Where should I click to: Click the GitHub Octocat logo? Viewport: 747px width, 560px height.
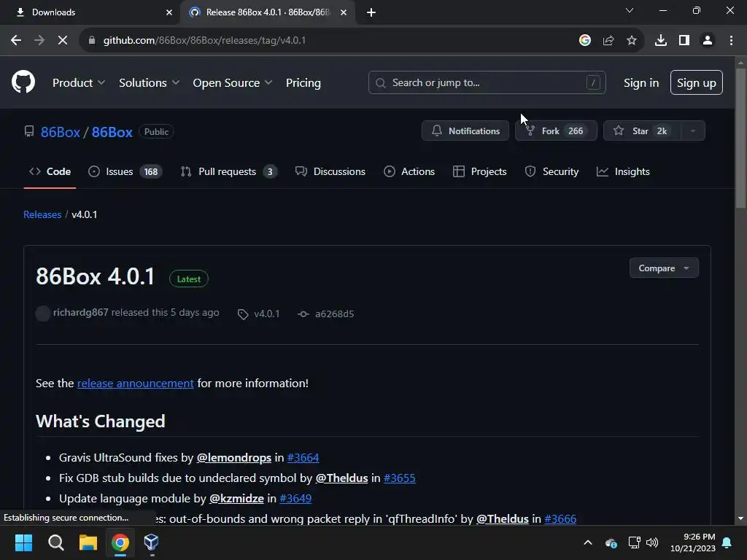coord(23,82)
